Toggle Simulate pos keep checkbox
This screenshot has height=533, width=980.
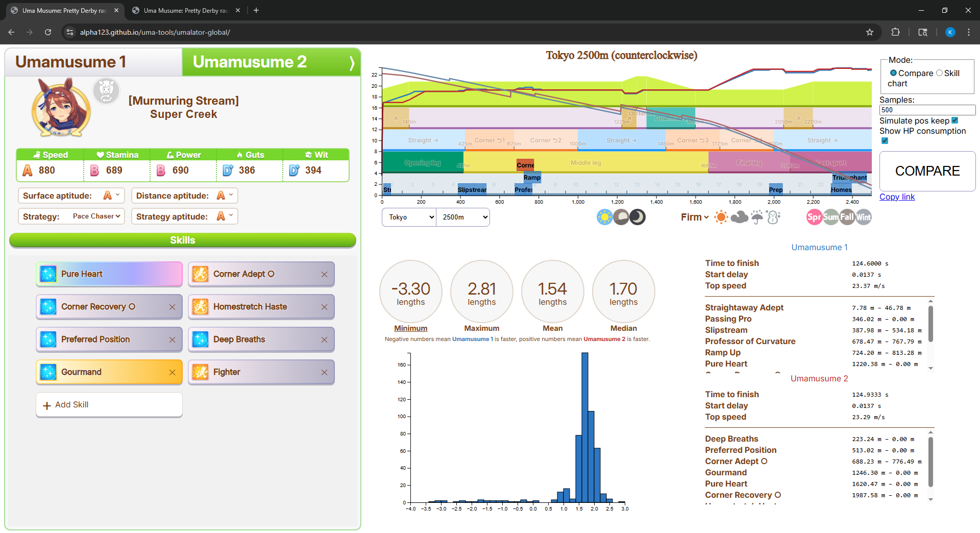point(955,120)
